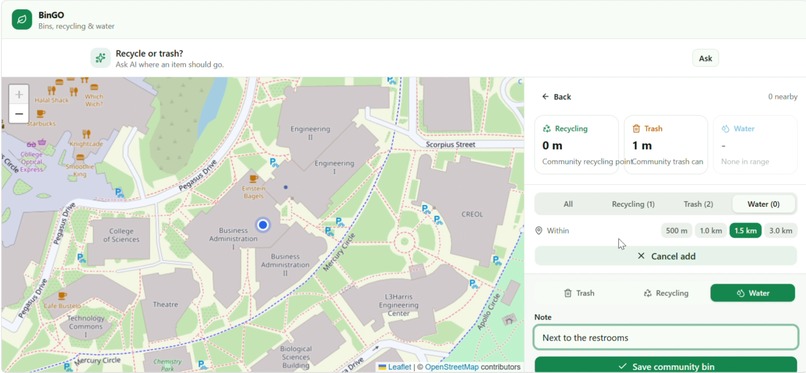Click the Starbucks cafe icon on map
The width and height of the screenshot is (806, 373).
(x=40, y=114)
